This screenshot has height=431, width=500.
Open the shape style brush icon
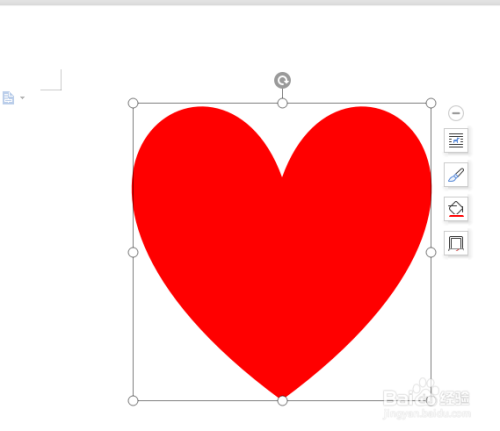(x=456, y=175)
